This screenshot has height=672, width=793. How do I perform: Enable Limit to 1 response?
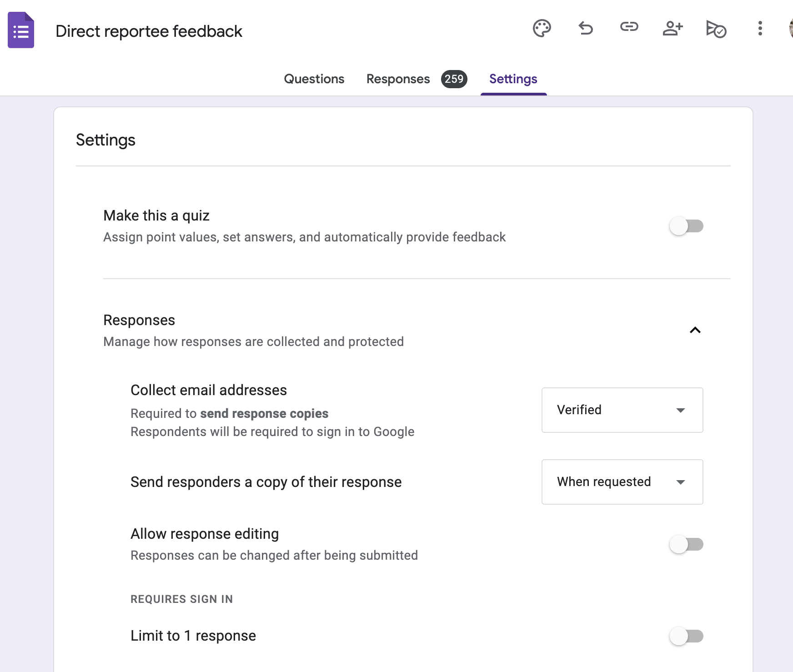(687, 637)
